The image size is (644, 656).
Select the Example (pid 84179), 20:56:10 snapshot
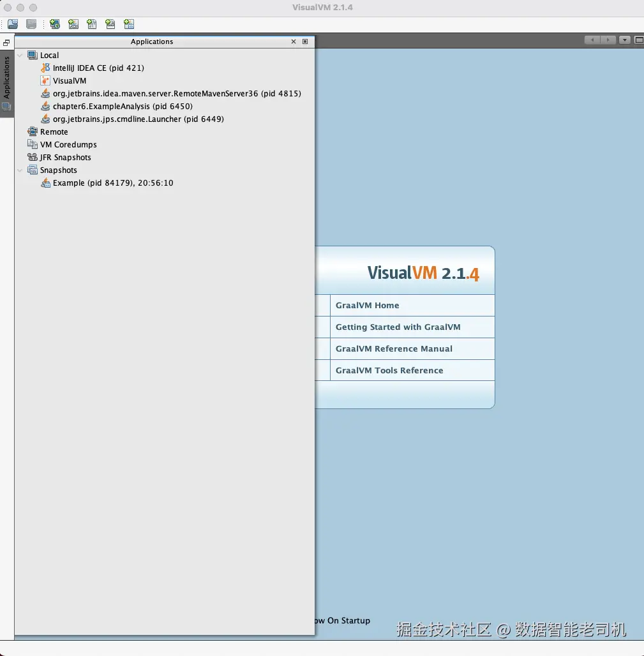112,183
